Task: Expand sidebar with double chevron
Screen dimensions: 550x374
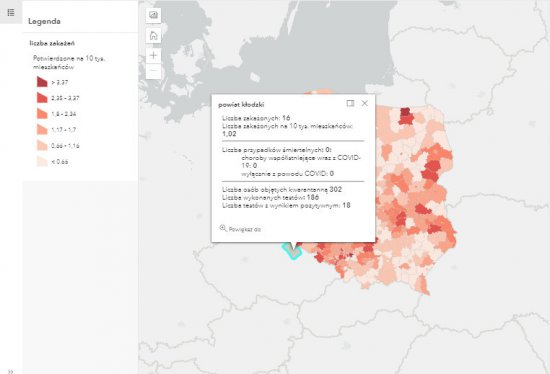Action: (x=11, y=371)
